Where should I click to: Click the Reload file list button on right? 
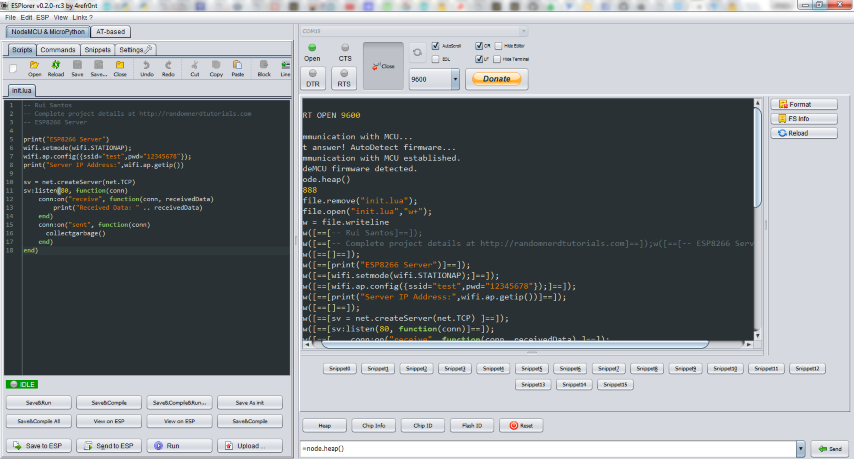pyautogui.click(x=804, y=133)
